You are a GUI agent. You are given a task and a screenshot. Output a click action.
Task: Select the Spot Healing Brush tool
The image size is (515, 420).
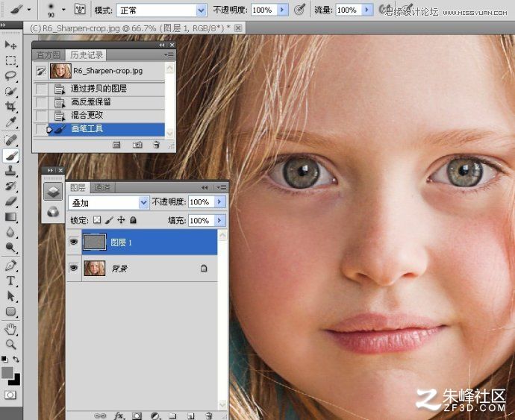pyautogui.click(x=10, y=140)
